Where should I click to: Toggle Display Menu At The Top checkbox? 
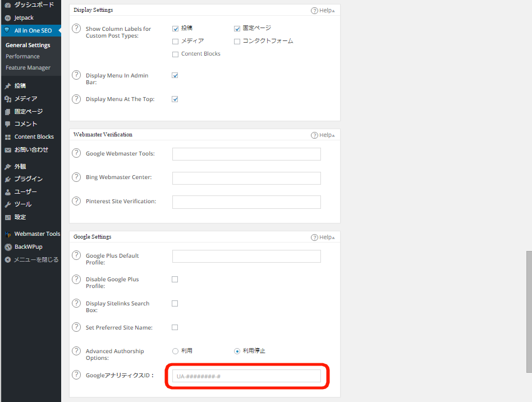tap(175, 99)
